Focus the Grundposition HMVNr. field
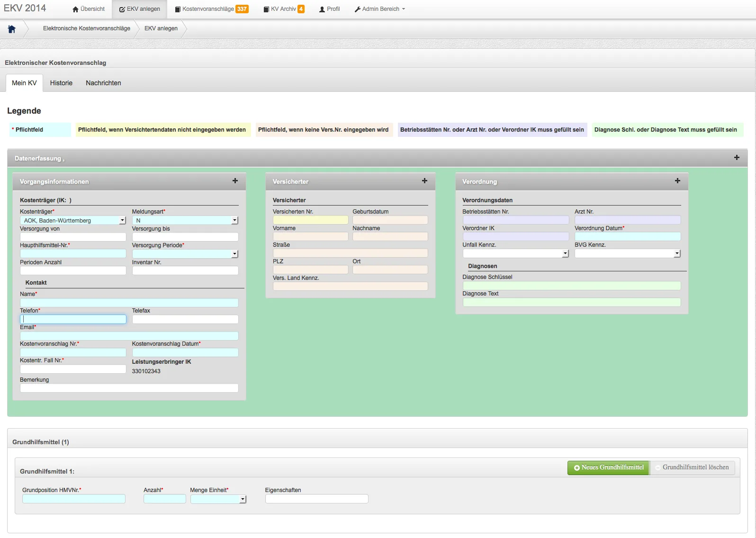 74,499
